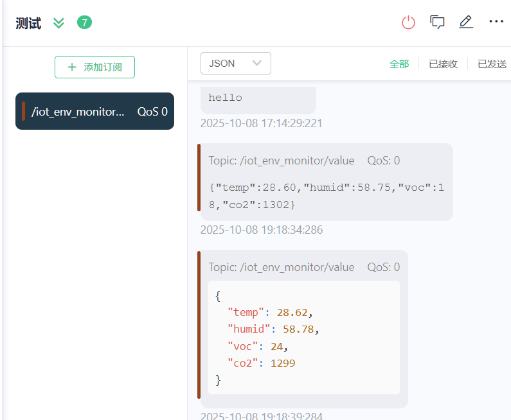This screenshot has height=420, width=511.
Task: Disconnect using the red power icon
Action: point(408,22)
